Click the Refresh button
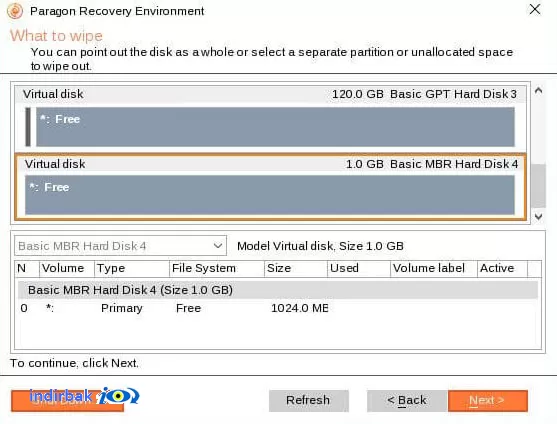Viewport: 557px width, 424px height. [309, 401]
